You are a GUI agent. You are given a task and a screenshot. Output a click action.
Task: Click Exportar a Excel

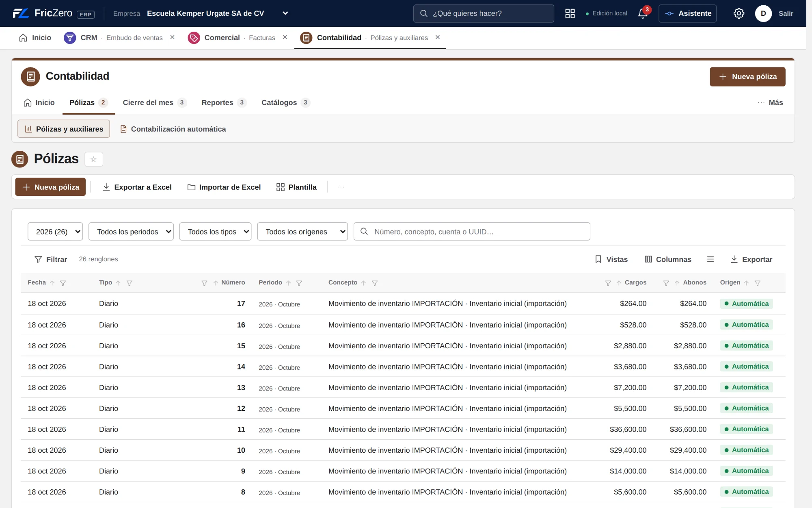pos(137,187)
